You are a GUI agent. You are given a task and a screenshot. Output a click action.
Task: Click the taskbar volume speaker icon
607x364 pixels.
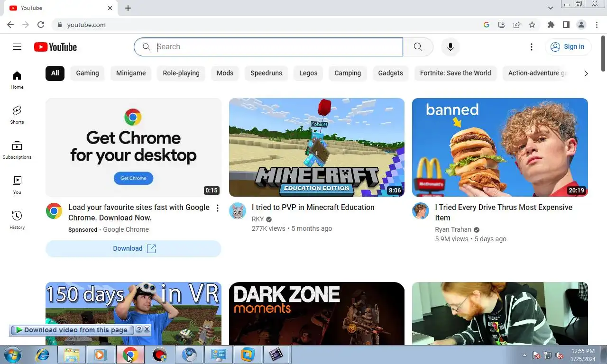click(x=559, y=355)
